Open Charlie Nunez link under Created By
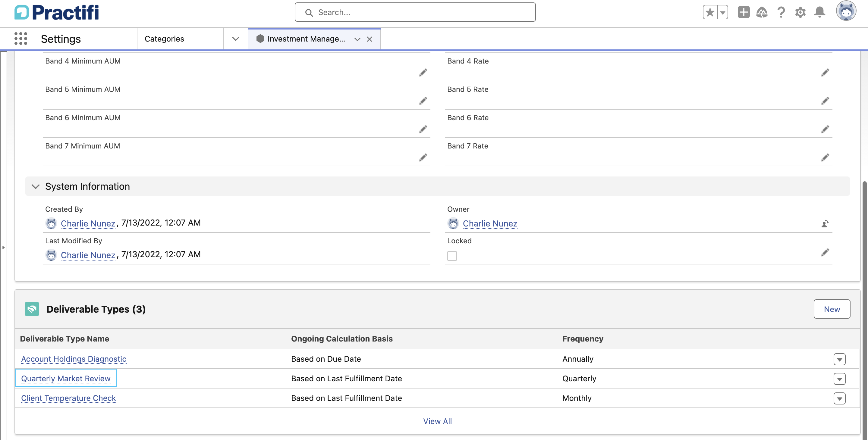The height and width of the screenshot is (440, 868). (88, 223)
